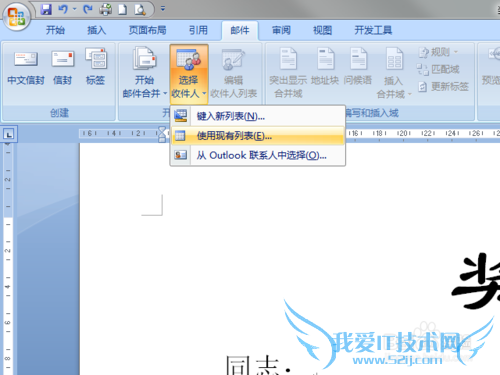Quick print the document
The width and height of the screenshot is (500, 375).
click(x=106, y=9)
